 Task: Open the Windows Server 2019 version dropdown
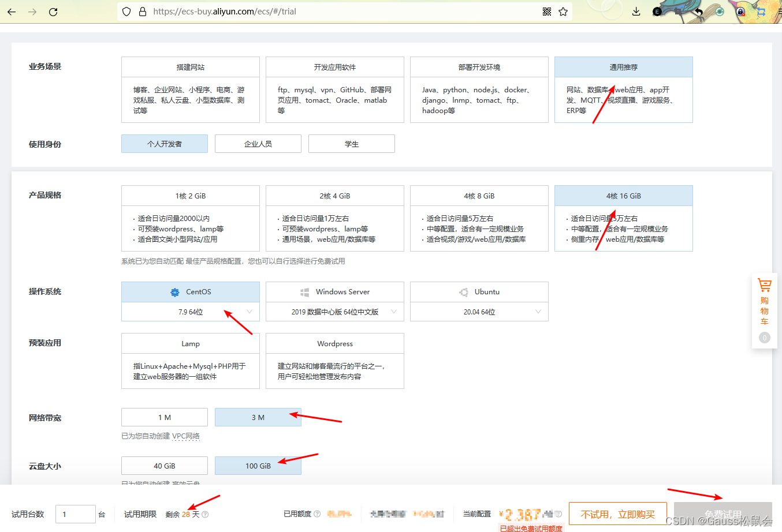click(x=335, y=312)
